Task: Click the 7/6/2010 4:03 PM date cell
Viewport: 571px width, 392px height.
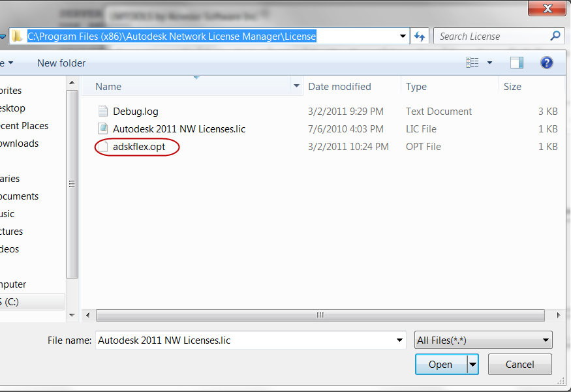Action: point(346,129)
